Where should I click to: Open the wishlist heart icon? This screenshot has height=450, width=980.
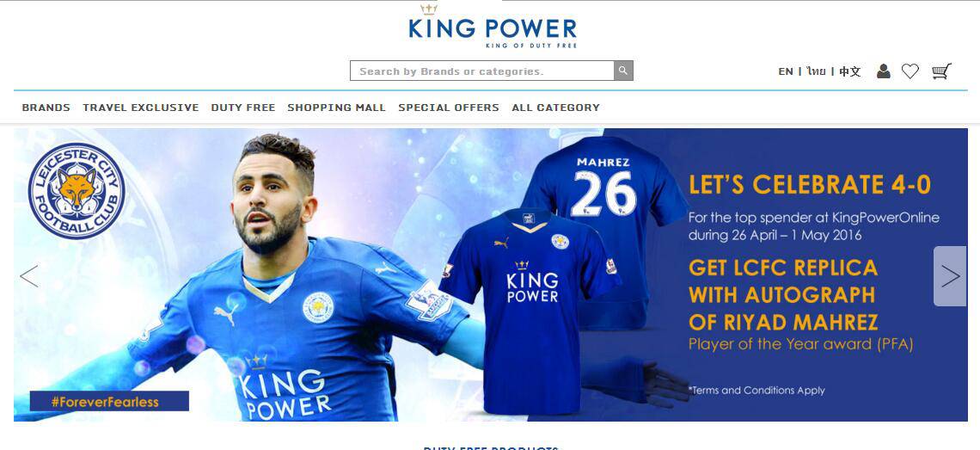(x=910, y=71)
